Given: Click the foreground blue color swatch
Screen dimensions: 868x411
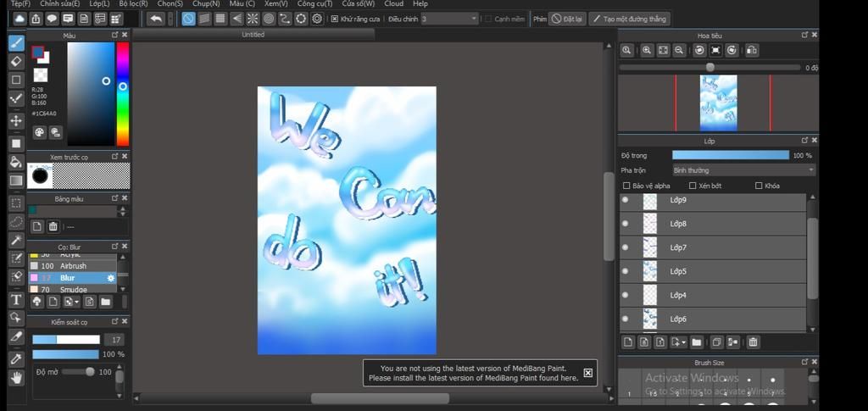Looking at the screenshot, I should tap(37, 53).
